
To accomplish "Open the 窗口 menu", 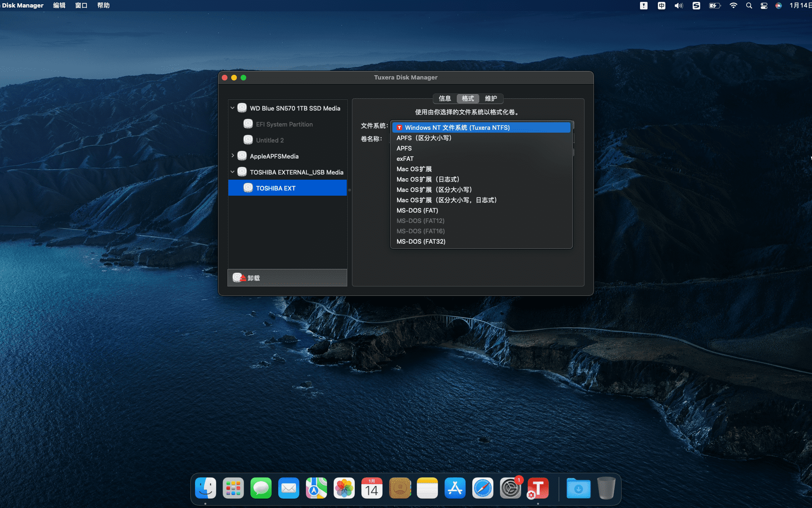I will click(81, 5).
